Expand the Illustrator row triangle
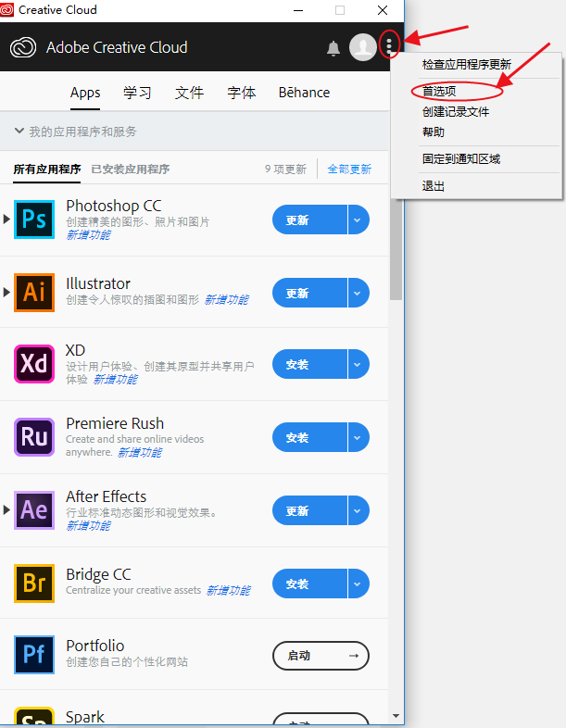This screenshot has height=728, width=566. [x=6, y=292]
